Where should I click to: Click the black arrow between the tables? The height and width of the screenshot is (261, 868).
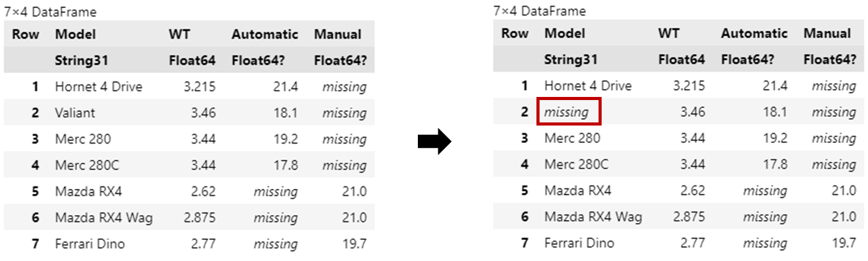coord(433,142)
